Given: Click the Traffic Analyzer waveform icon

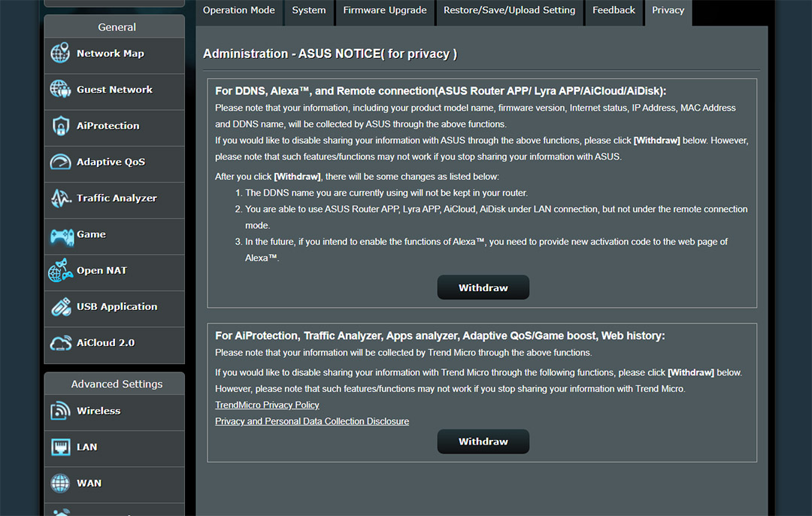Looking at the screenshot, I should click(x=61, y=198).
